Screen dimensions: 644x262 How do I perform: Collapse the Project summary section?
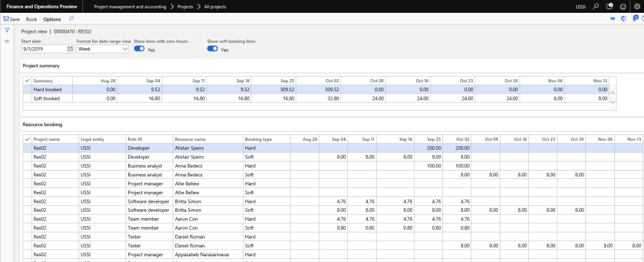[40, 66]
